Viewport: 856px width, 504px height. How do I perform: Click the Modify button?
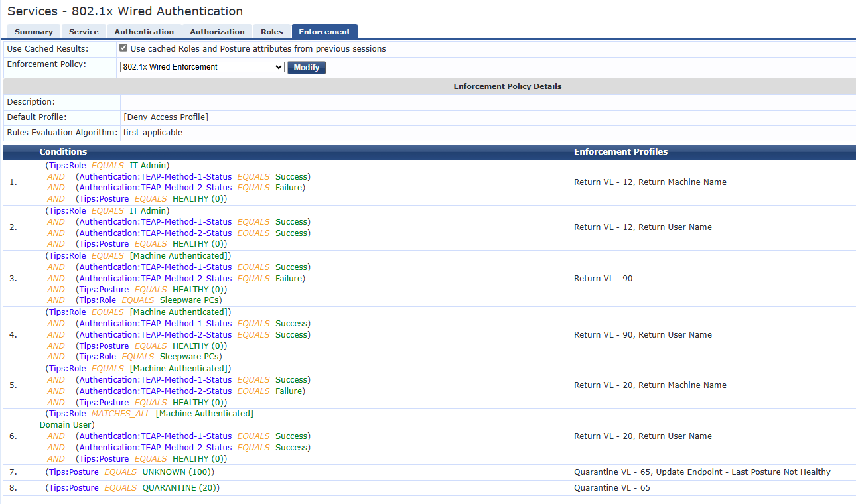coord(307,68)
